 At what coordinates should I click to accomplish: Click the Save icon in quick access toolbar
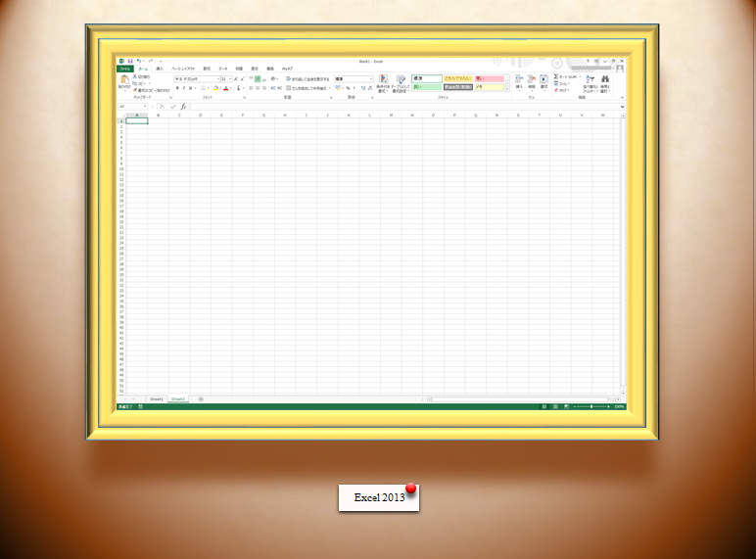(130, 61)
